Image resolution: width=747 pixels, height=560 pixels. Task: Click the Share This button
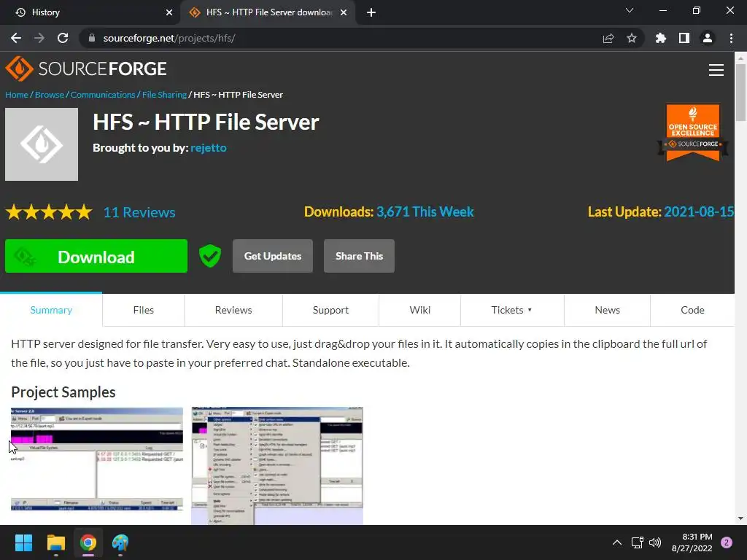[359, 256]
